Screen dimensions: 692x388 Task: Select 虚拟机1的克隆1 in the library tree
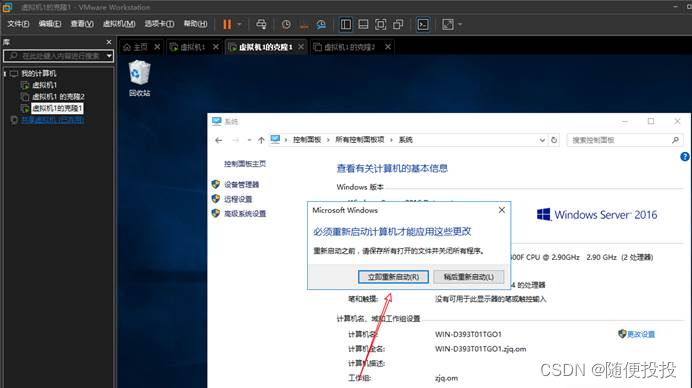click(57, 108)
